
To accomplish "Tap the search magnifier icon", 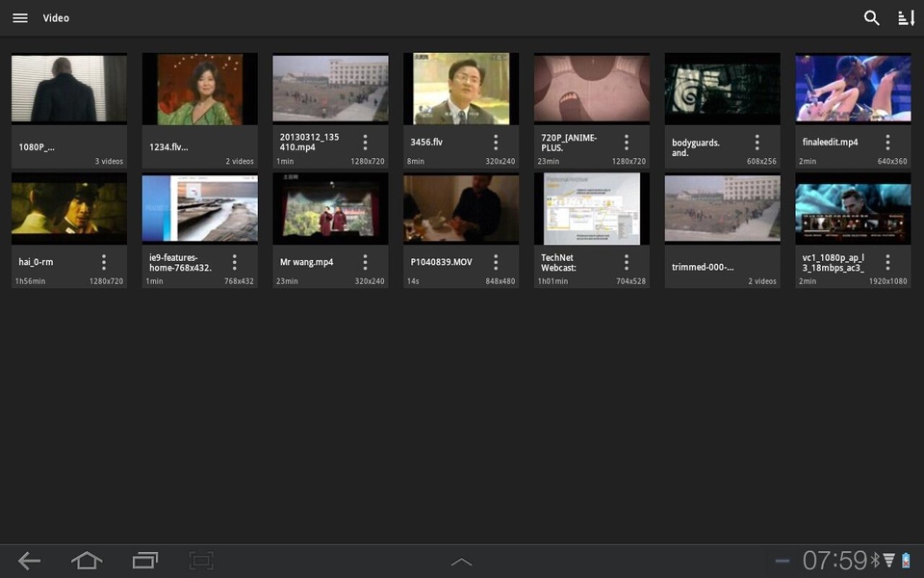I will [872, 17].
